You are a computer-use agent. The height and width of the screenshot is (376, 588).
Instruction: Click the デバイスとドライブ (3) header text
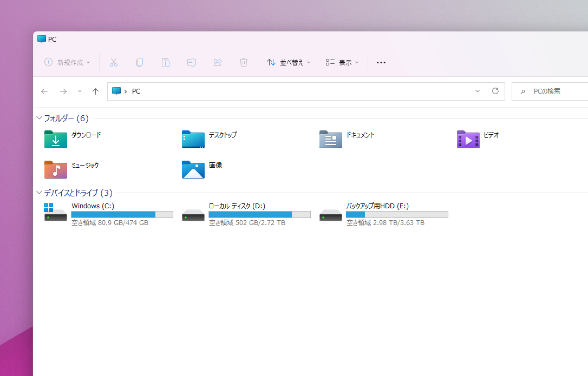(x=79, y=193)
